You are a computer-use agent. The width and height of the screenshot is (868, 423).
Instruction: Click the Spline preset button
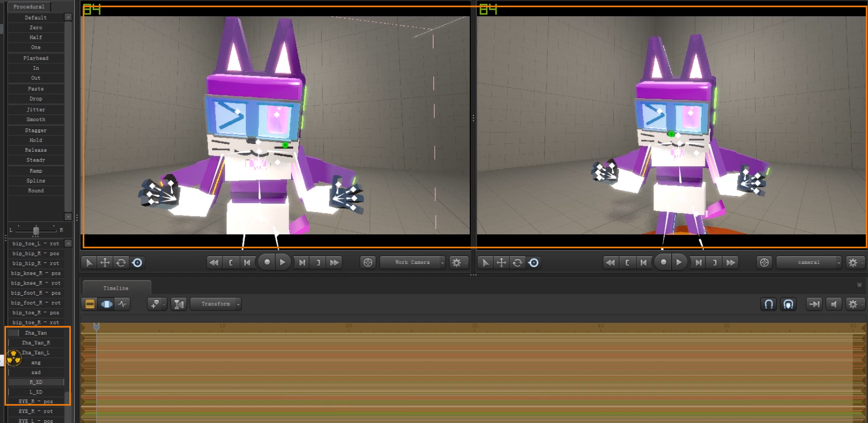[x=36, y=181]
